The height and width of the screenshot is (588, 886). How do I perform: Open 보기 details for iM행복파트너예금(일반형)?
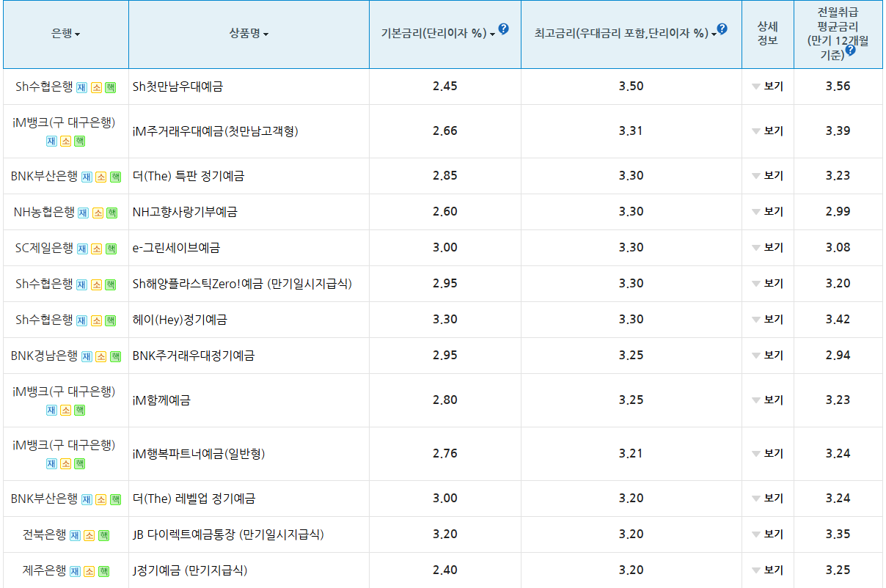768,454
